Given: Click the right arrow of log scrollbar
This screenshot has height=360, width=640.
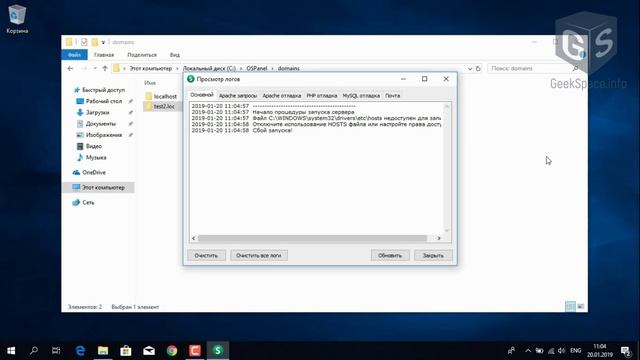Looking at the screenshot, I should (x=439, y=238).
